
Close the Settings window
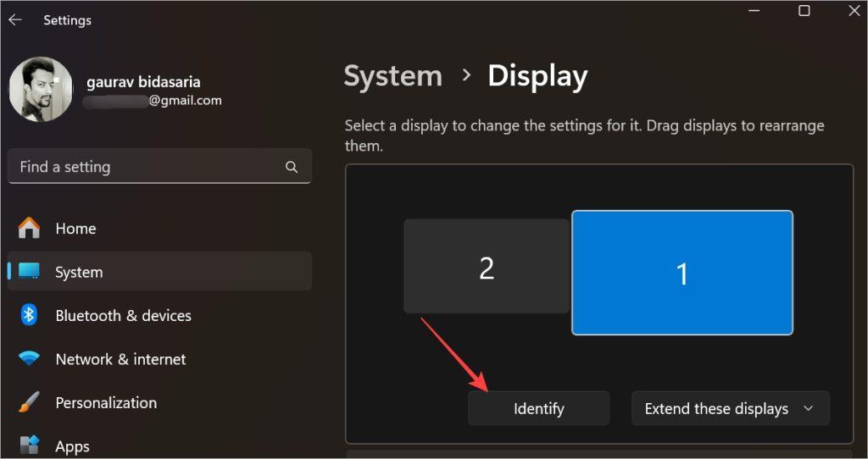854,10
